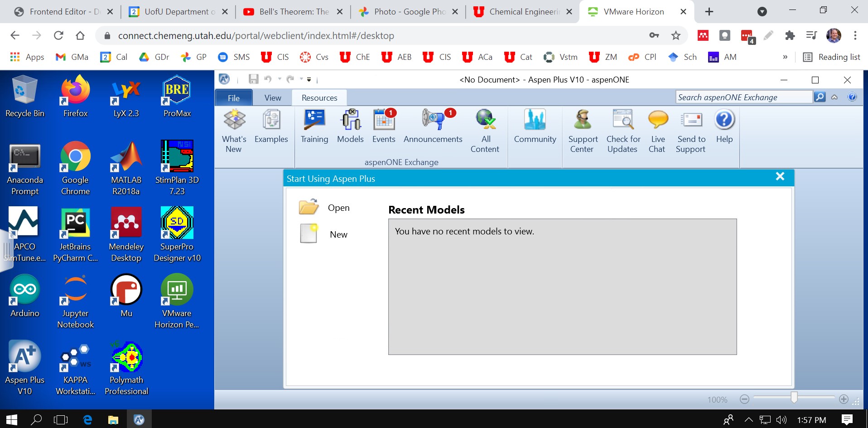Open the Aspen Plus File tab

[x=234, y=98]
